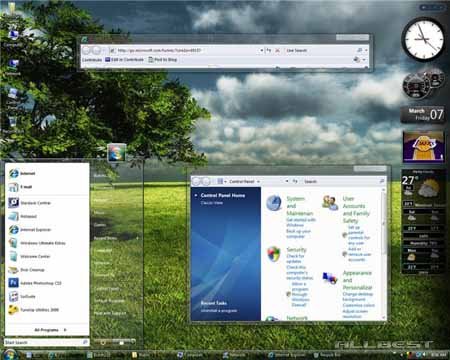Screen dimensions: 450x360
Task: Click the Control Panel vertical scrollbar
Action: (x=383, y=253)
